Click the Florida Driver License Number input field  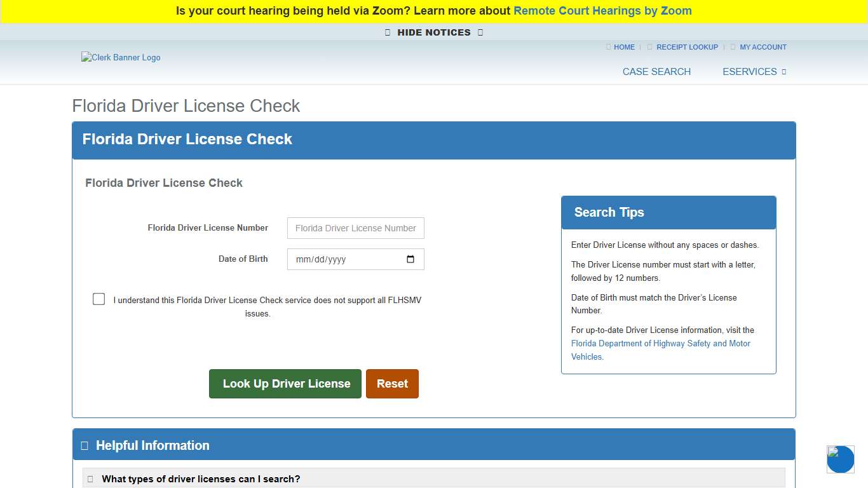click(355, 228)
